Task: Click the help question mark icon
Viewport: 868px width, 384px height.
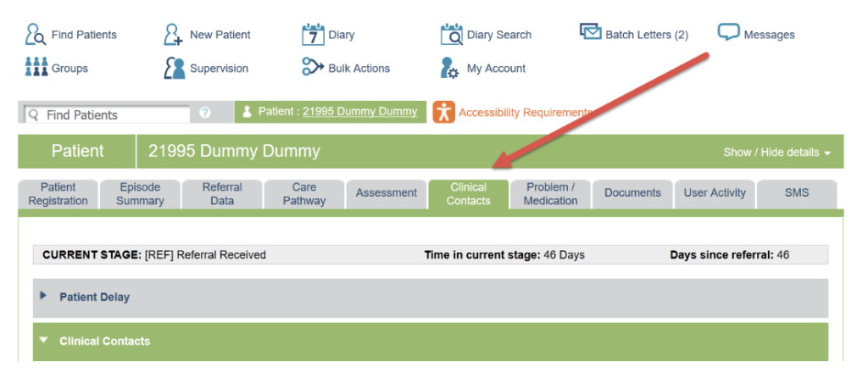Action: point(204,113)
